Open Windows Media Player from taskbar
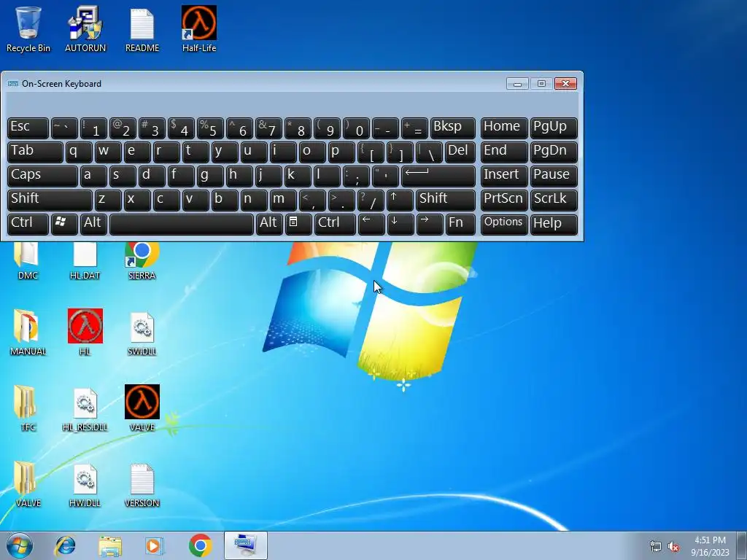Image resolution: width=747 pixels, height=560 pixels. coord(155,545)
